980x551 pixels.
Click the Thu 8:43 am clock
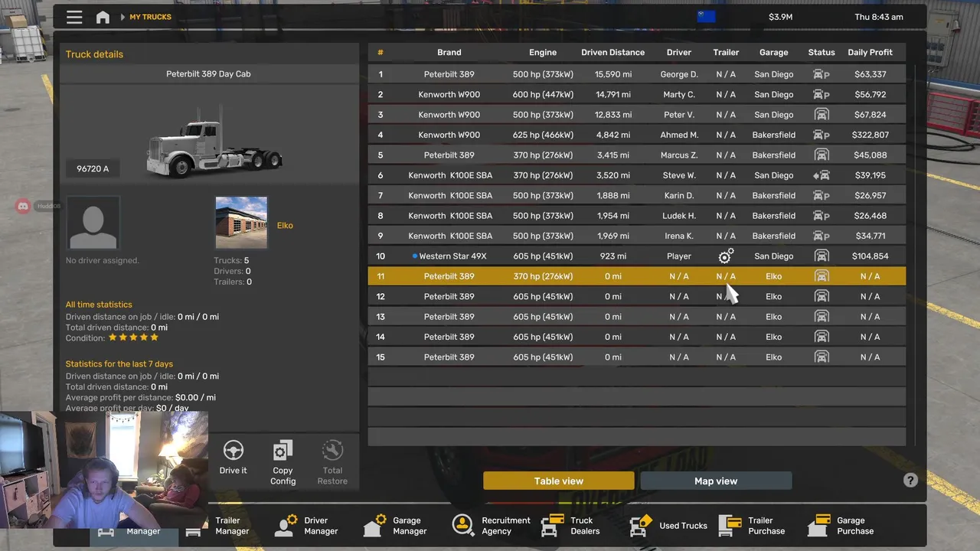[879, 17]
